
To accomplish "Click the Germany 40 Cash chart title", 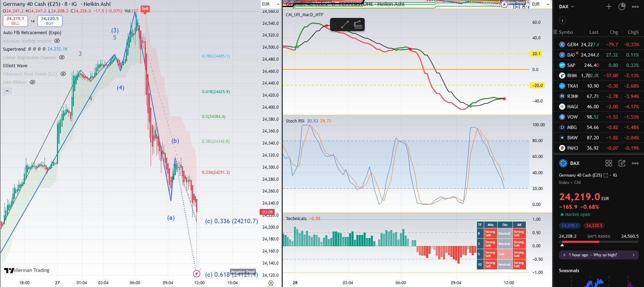I will point(57,4).
